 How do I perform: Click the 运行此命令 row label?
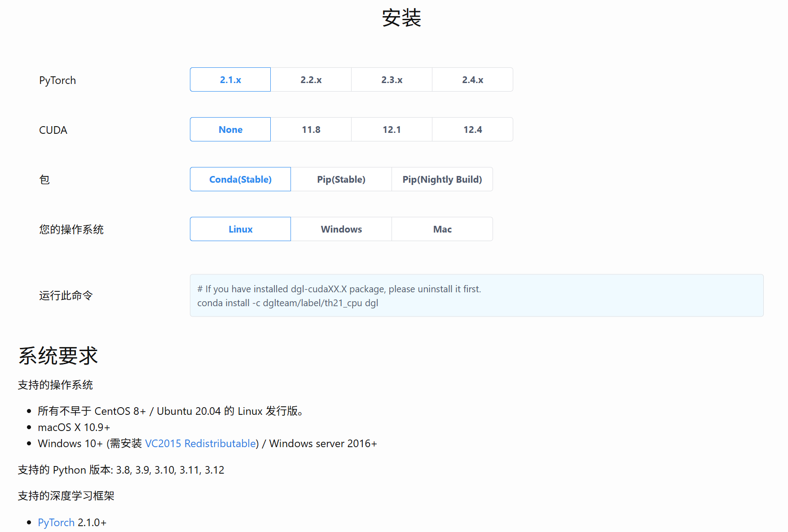66,295
